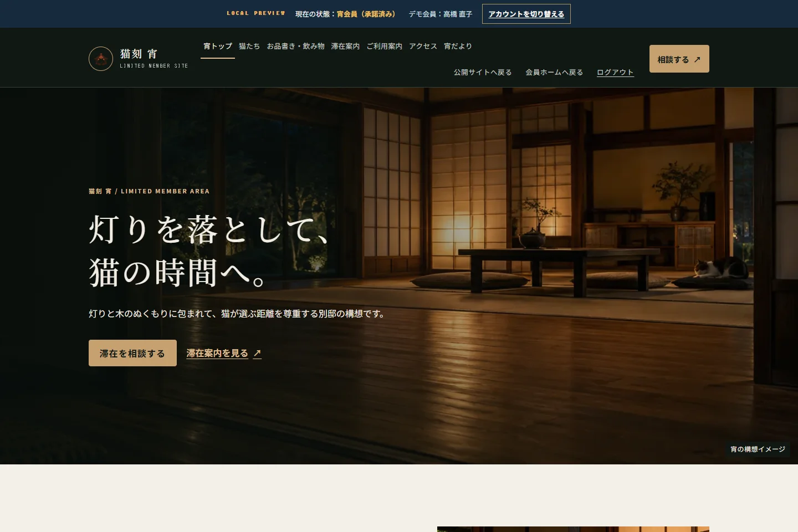
Task: Go to the 猫たち page
Action: point(249,47)
